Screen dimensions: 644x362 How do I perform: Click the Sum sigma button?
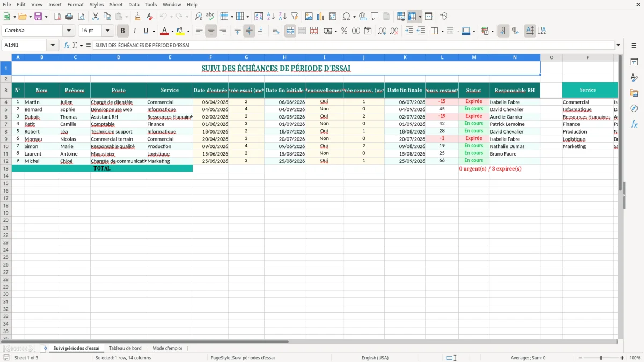pos(75,45)
